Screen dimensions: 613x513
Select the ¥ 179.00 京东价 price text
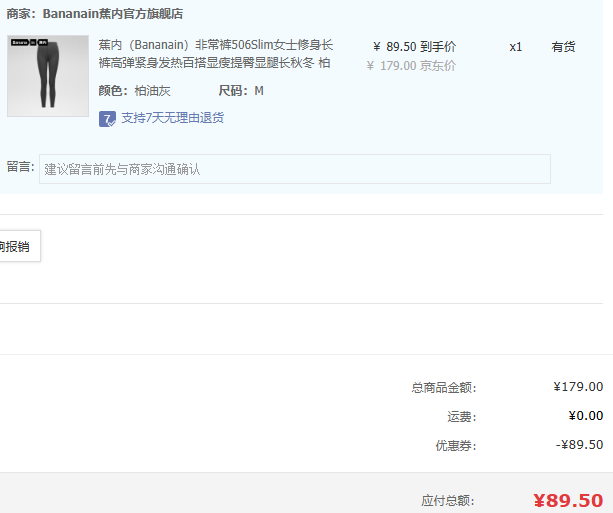[411, 66]
